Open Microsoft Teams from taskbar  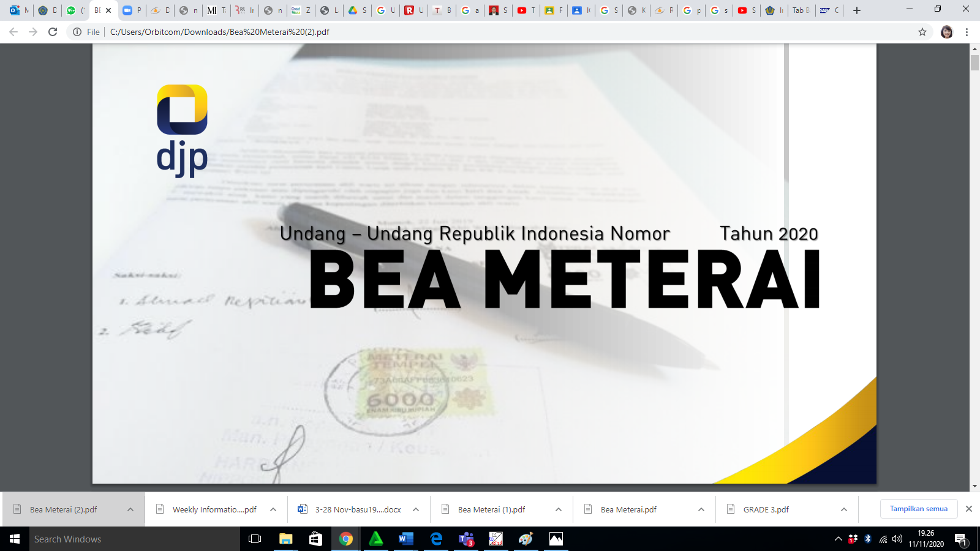click(x=466, y=539)
